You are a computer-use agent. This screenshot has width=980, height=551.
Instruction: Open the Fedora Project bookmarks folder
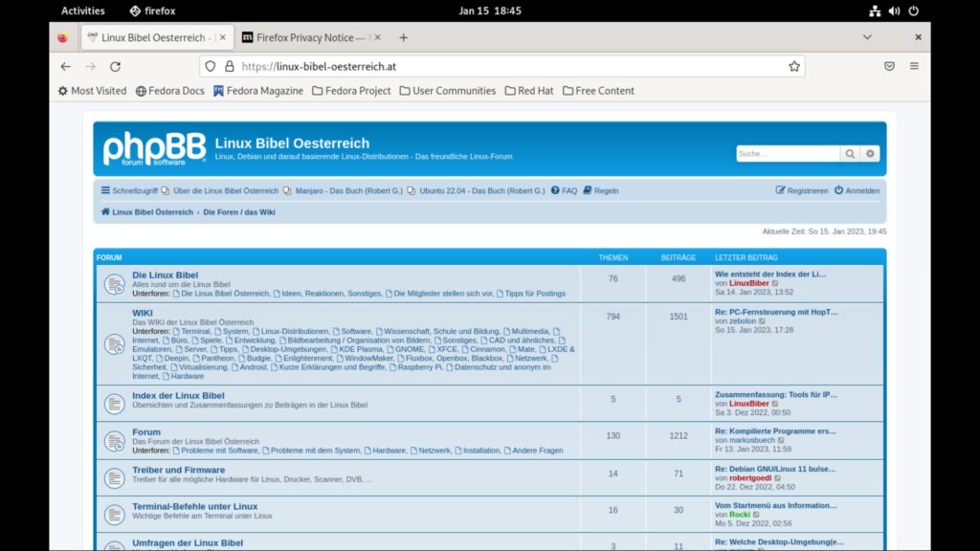[x=351, y=91]
